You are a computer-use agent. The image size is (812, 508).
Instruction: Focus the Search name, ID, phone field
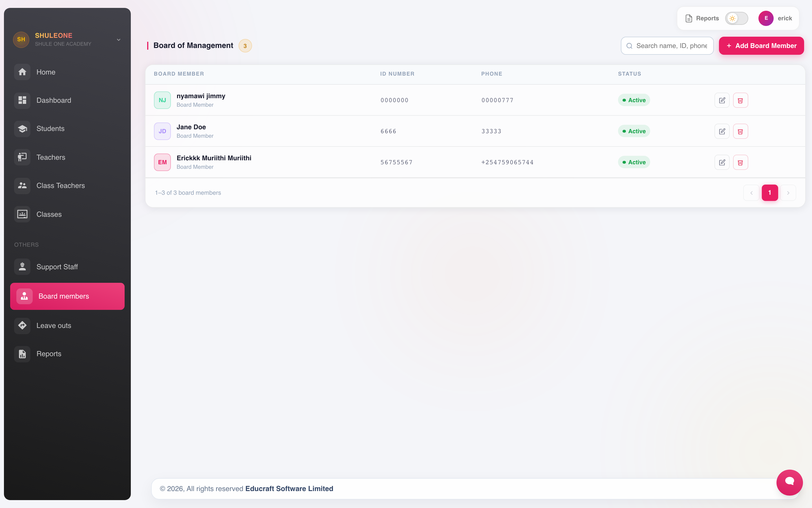click(667, 46)
